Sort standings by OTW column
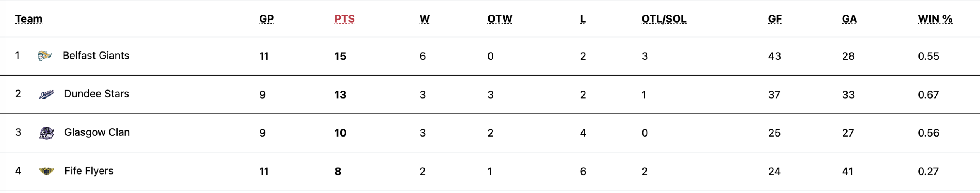Screen dimensions: 980x193 click(500, 19)
